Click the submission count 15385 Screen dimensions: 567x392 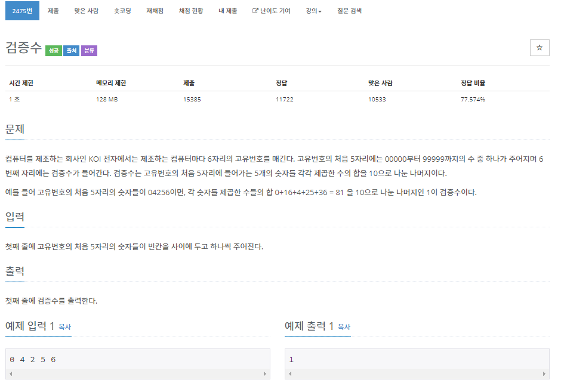(x=192, y=100)
